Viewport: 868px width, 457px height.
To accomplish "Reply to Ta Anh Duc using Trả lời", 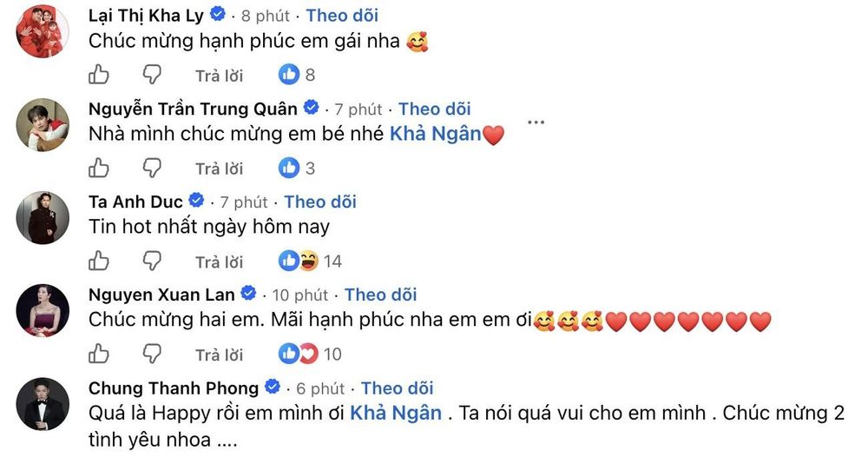I will 220,262.
